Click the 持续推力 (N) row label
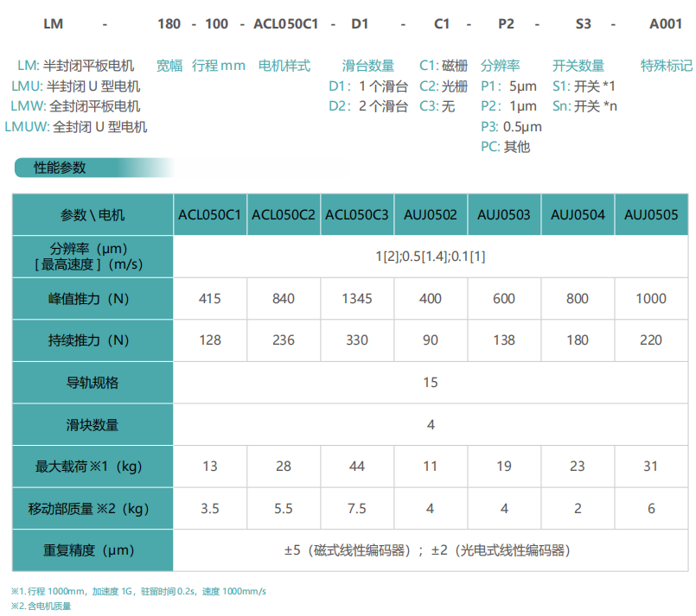The image size is (696, 616). [x=93, y=340]
